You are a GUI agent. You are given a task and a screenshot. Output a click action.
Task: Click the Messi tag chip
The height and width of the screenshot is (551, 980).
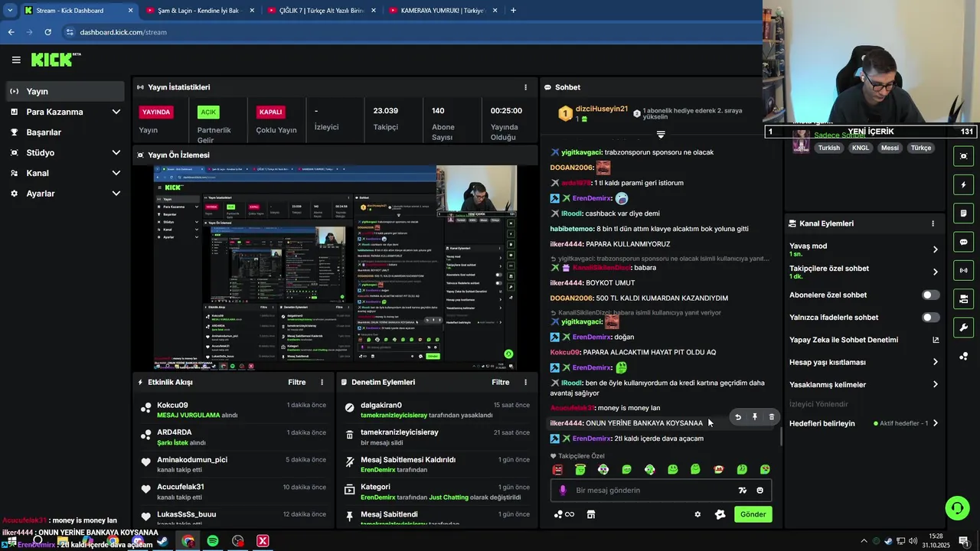[890, 148]
